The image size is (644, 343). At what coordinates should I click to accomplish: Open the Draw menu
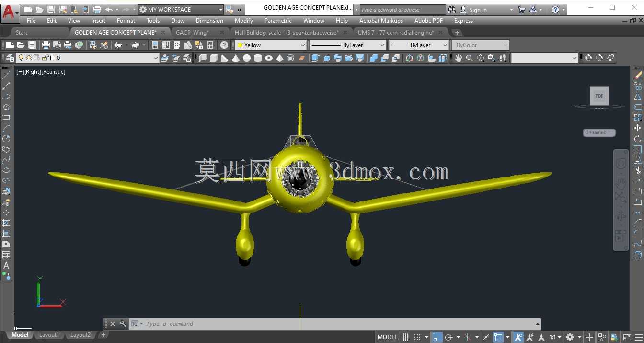(x=178, y=21)
